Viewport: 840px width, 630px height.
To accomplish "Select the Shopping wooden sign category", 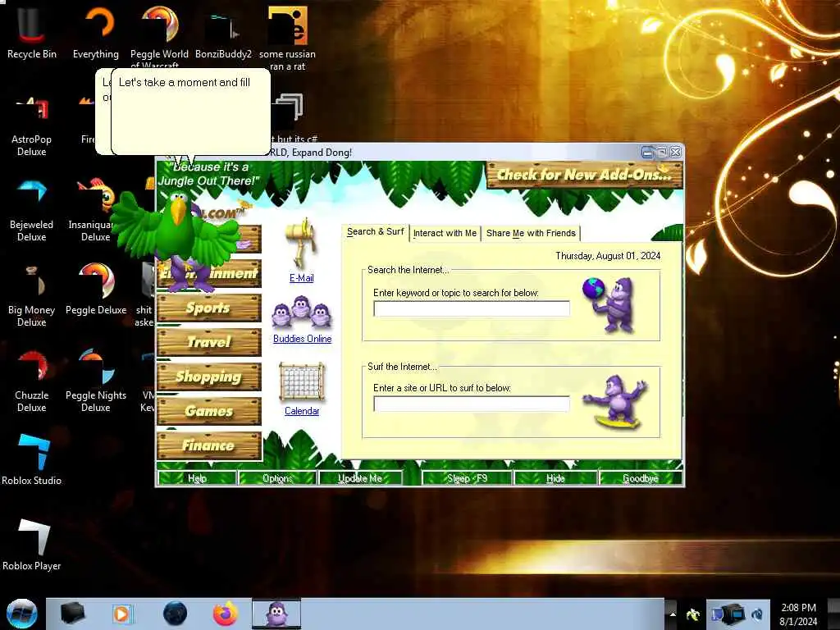I will 209,377.
